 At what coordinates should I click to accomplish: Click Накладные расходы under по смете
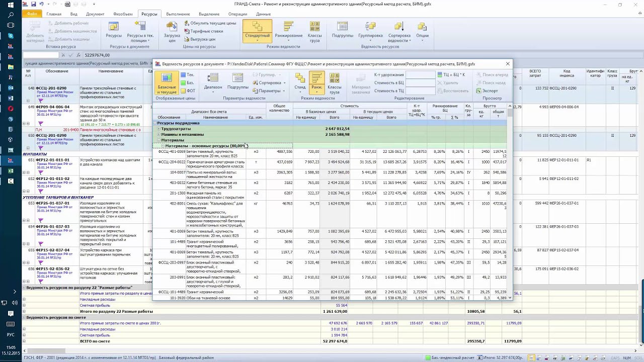tap(98, 329)
